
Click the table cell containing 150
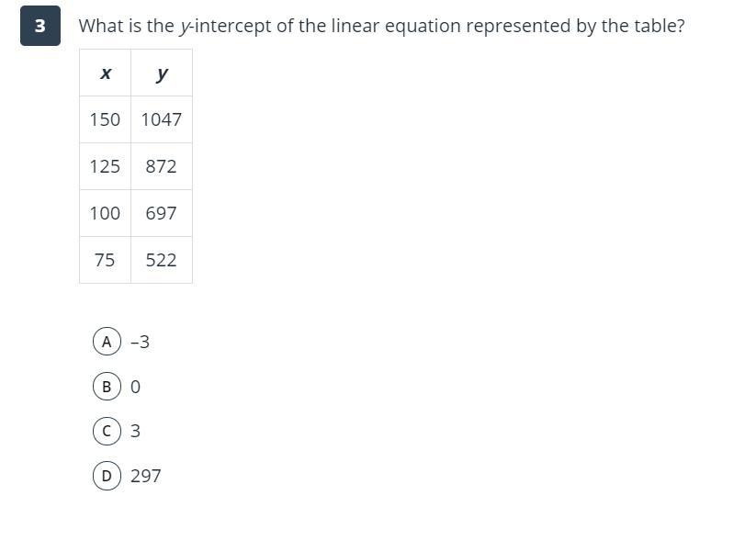coord(105,119)
